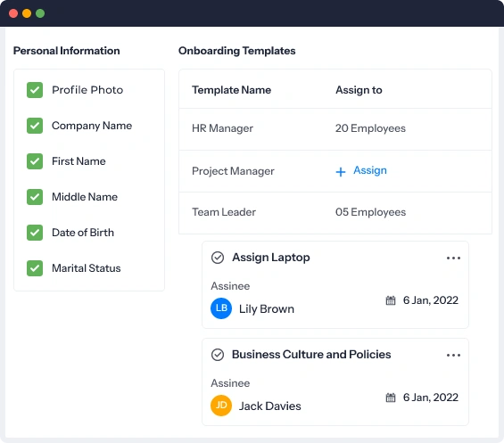Screen dimensions: 504x443
Task: Open the Assign Laptop task title
Action: tap(271, 258)
